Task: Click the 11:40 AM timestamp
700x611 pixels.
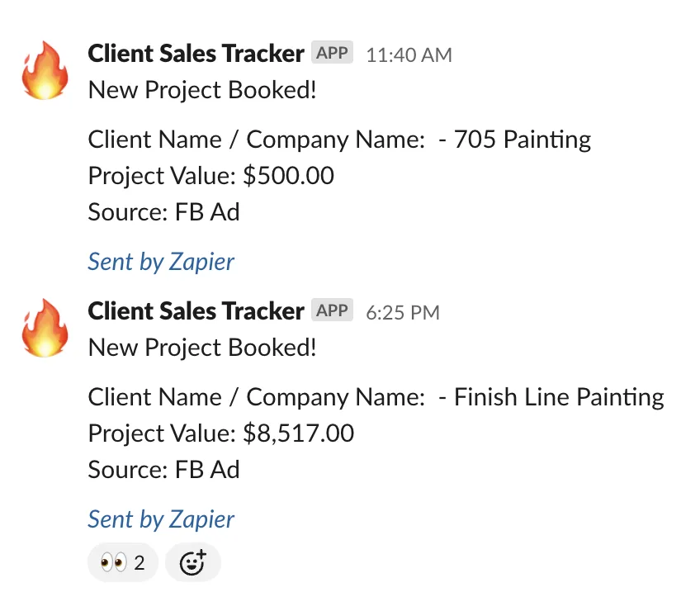Action: coord(409,55)
